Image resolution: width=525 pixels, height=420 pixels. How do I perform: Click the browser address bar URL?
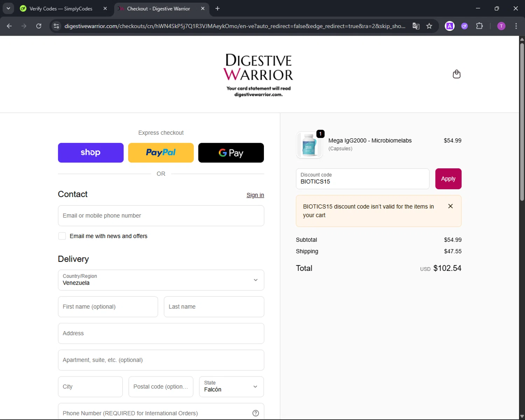coord(235,26)
